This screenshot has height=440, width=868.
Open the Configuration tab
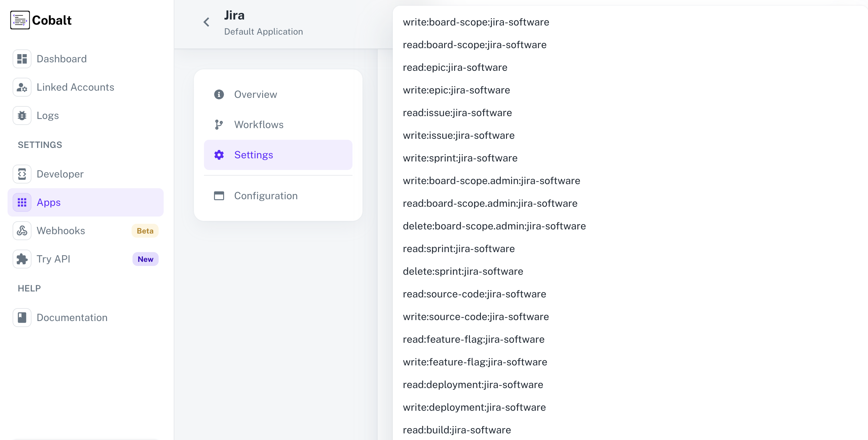266,195
